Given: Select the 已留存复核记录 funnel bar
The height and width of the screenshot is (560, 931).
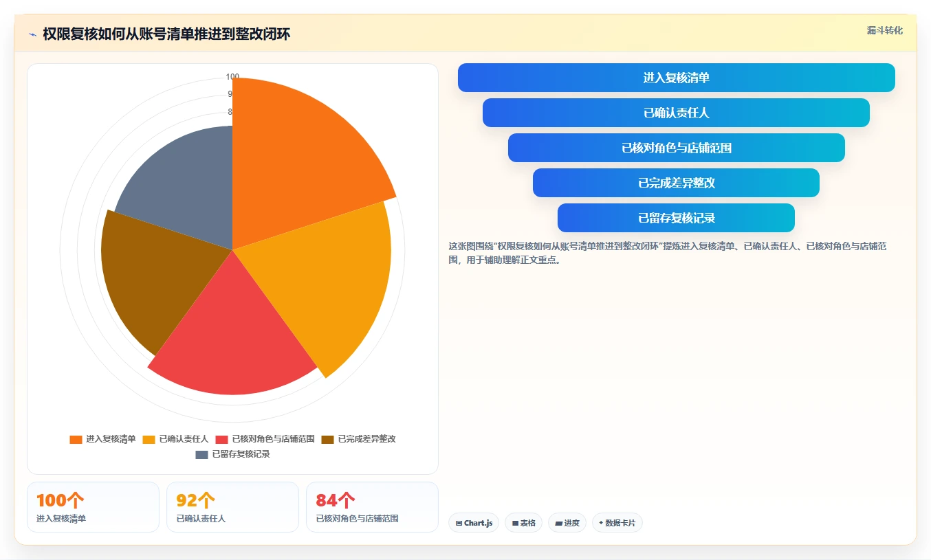Looking at the screenshot, I should (x=677, y=218).
